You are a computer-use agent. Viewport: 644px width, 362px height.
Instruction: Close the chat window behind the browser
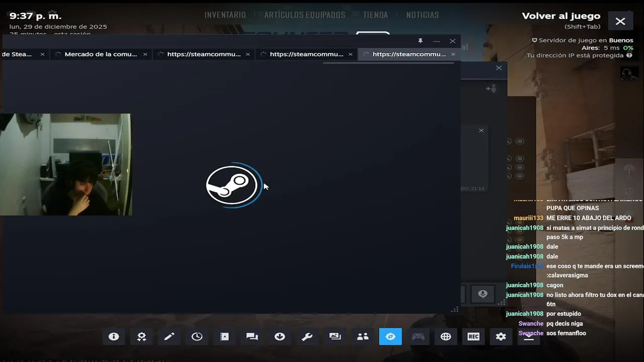click(499, 68)
